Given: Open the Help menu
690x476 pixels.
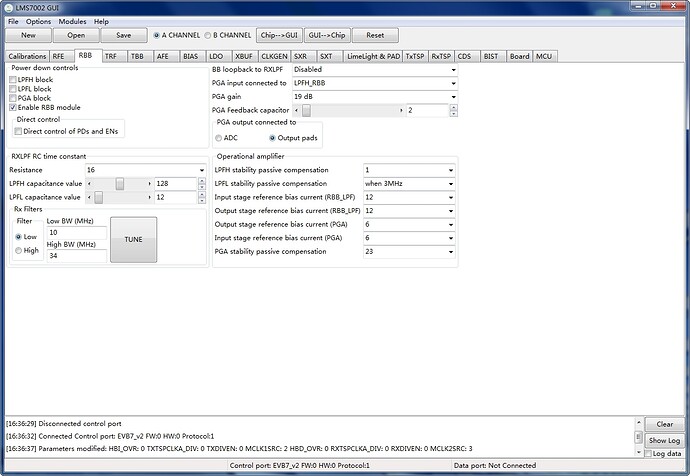Looking at the screenshot, I should point(101,22).
